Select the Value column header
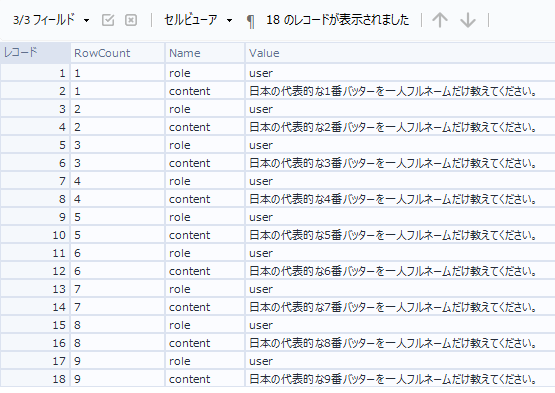The height and width of the screenshot is (393, 555). click(x=400, y=53)
